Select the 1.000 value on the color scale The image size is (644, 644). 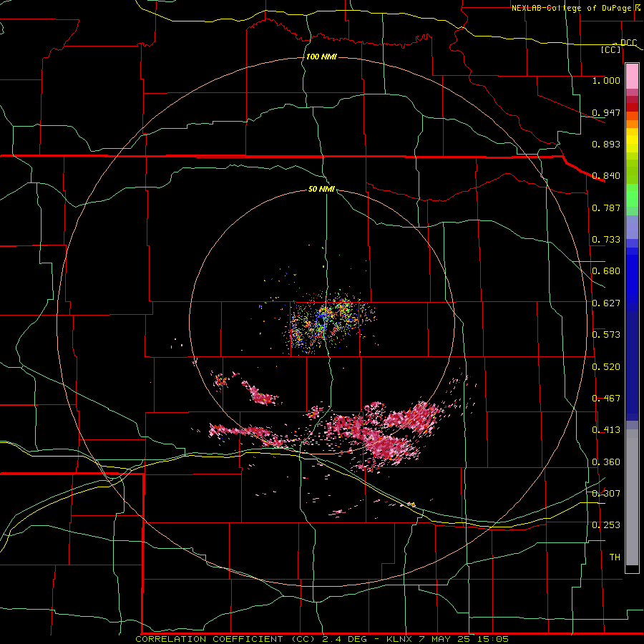coord(606,80)
